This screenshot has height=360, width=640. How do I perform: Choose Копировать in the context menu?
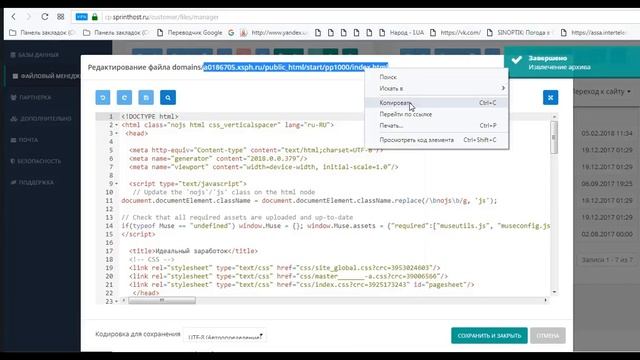[x=437, y=103]
